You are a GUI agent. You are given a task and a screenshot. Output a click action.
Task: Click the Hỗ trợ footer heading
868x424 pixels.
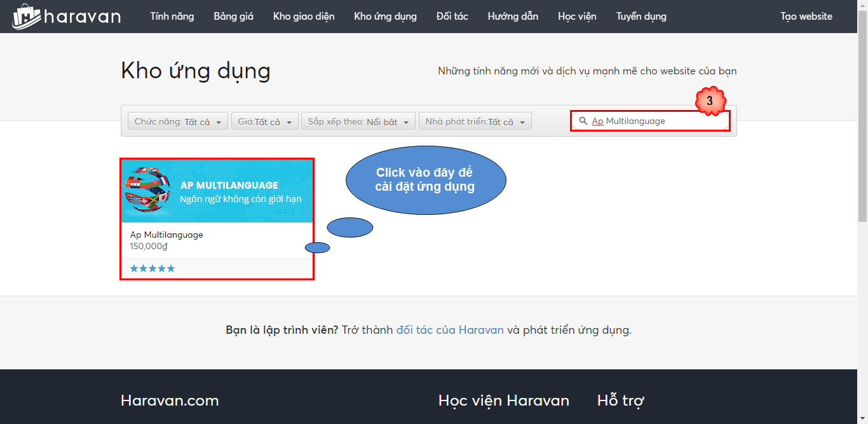pos(621,400)
